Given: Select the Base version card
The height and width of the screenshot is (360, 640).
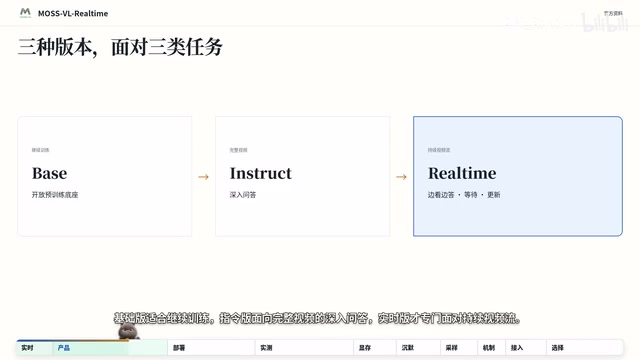Looking at the screenshot, I should [x=104, y=176].
